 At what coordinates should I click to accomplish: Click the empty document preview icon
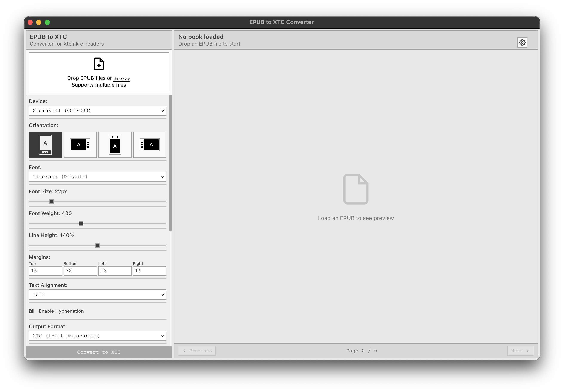pyautogui.click(x=356, y=189)
